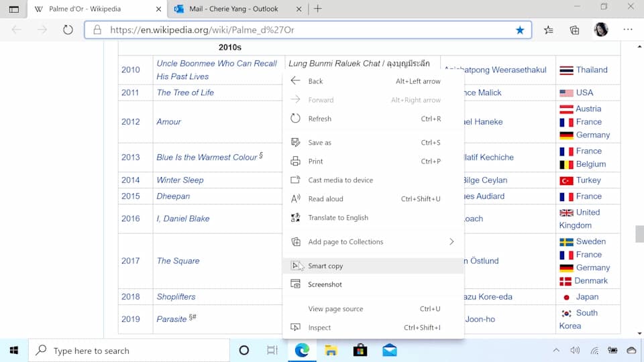Click the 2019 year link
The image size is (644, 362).
(131, 319)
